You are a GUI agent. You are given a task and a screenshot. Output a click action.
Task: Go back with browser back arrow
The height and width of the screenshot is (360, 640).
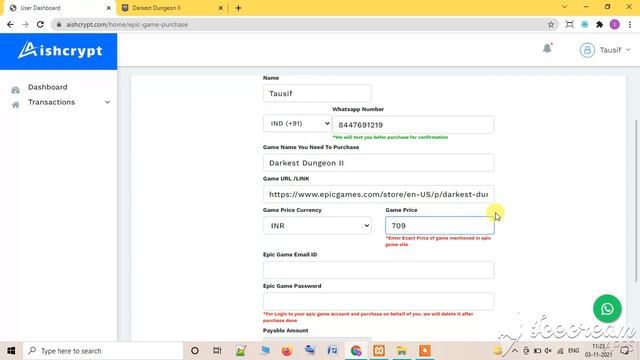(x=10, y=24)
